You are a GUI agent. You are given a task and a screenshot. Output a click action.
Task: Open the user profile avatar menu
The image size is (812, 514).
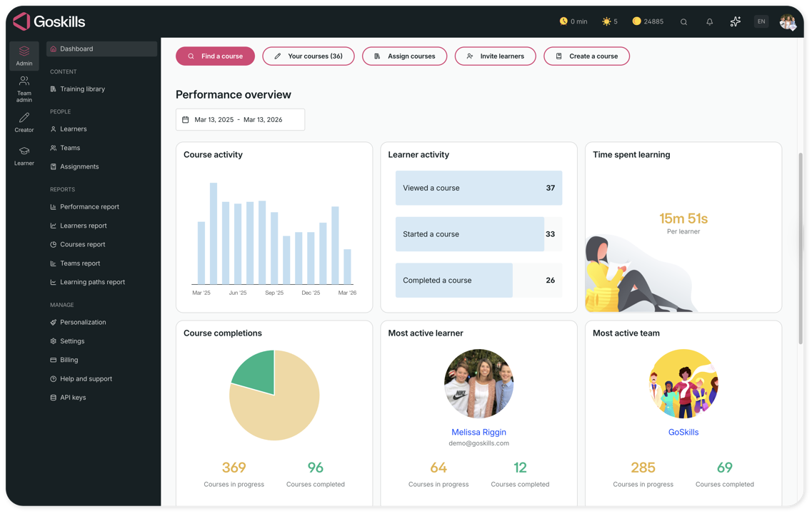788,21
